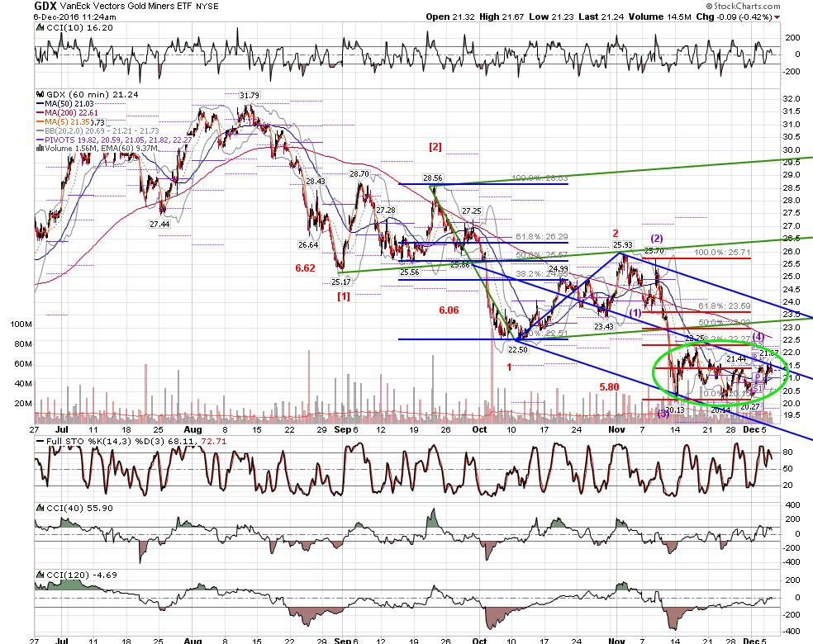Viewport: 813px width, 644px height.
Task: Click the 22.50 October low label
Action: pos(517,350)
